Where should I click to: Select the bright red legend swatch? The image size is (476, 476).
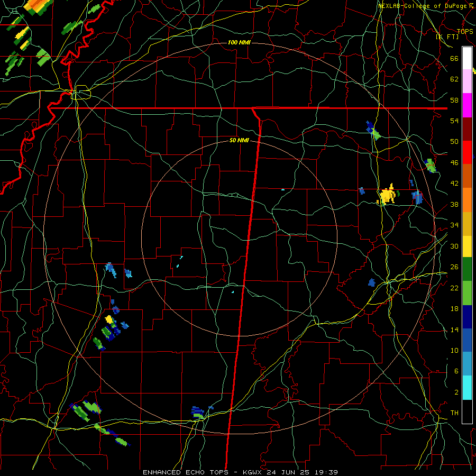(467, 152)
